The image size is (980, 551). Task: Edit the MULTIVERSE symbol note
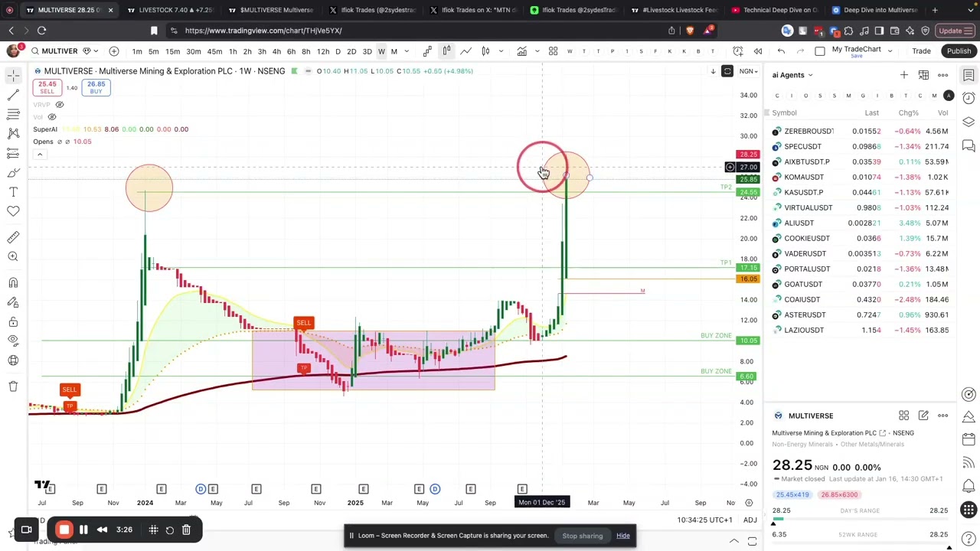click(x=923, y=416)
